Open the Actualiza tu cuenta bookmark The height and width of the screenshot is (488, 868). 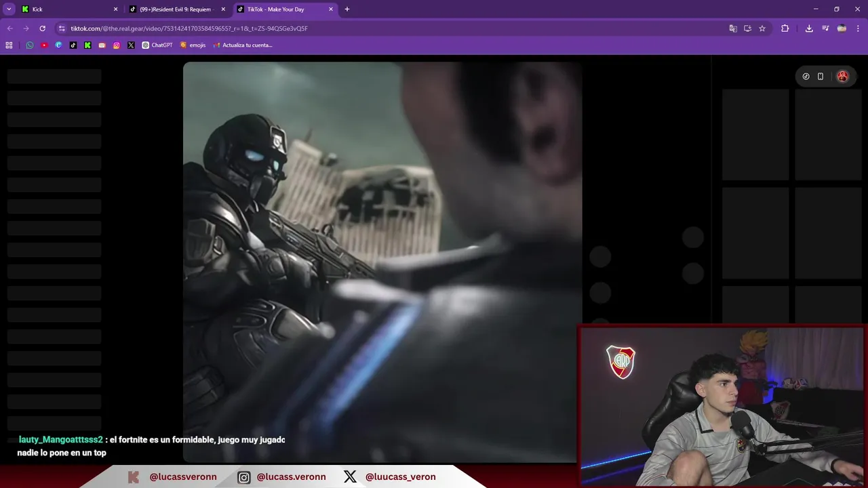point(243,45)
